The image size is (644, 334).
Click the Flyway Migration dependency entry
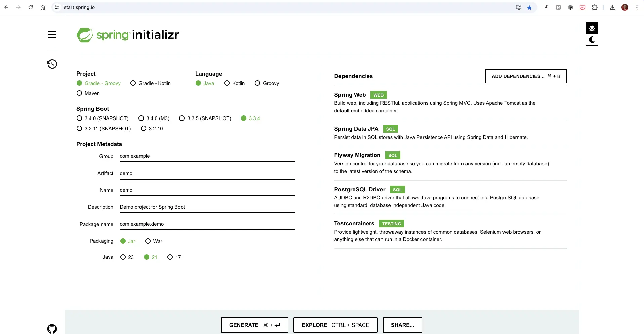[450, 163]
